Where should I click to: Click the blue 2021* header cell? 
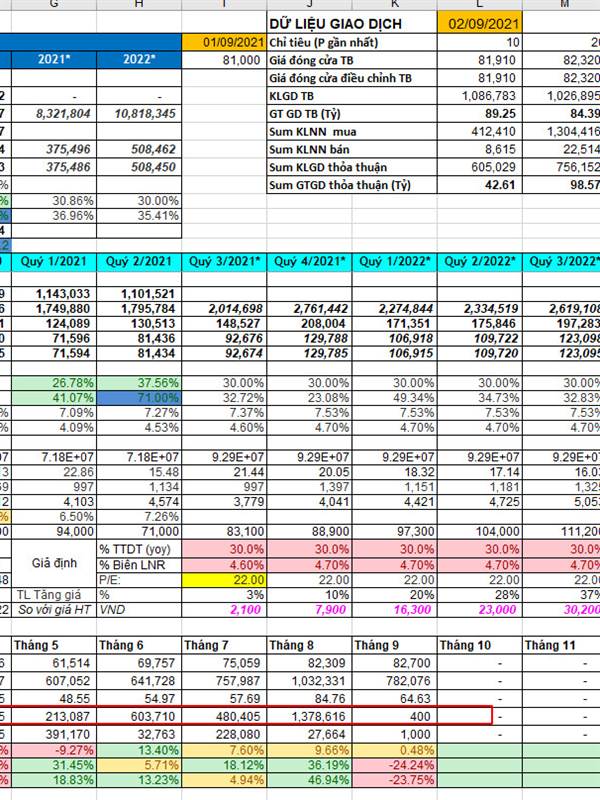point(54,60)
